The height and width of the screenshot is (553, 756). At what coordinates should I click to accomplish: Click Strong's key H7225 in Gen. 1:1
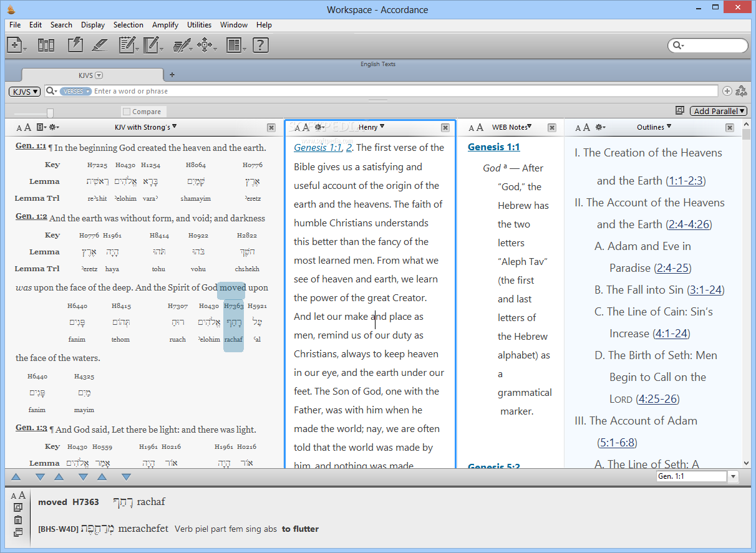[x=97, y=165]
